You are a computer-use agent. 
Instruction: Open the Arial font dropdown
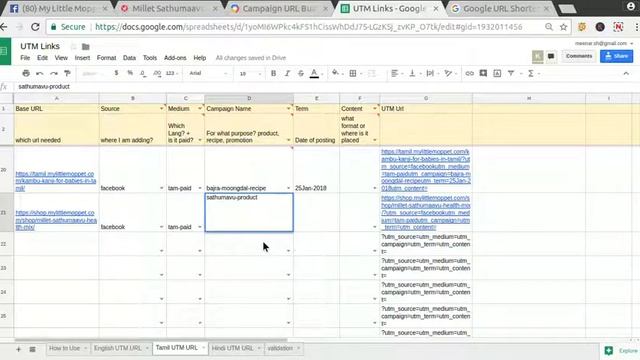(208, 73)
